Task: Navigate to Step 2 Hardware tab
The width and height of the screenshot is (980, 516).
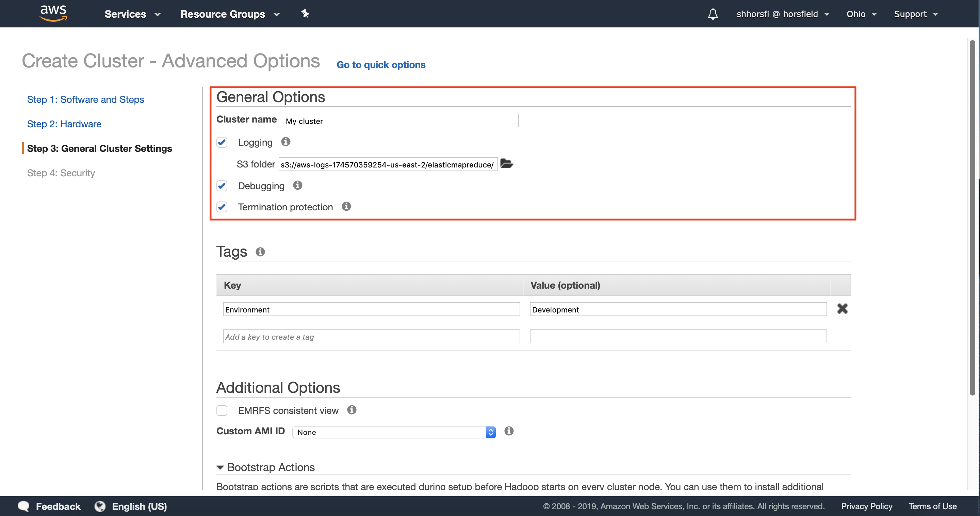Action: pyautogui.click(x=64, y=124)
